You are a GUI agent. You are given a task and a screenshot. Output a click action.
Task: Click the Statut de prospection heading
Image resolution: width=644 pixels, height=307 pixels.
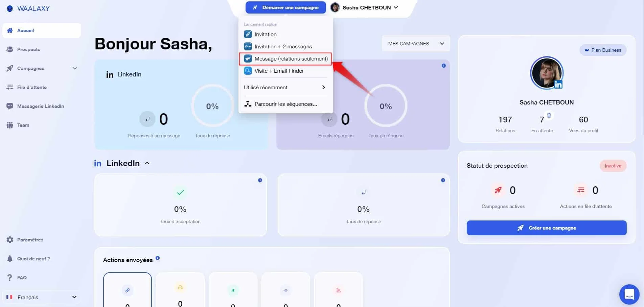click(497, 166)
